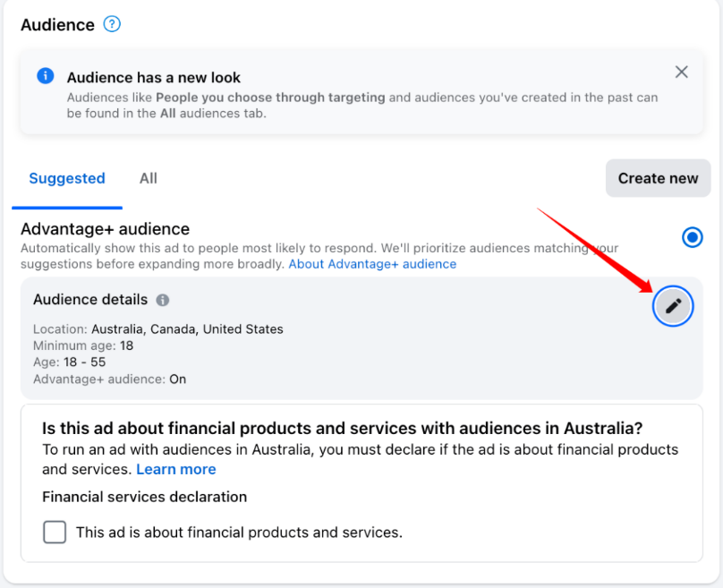
Task: Tick the financial products and services checkbox
Action: pyautogui.click(x=55, y=533)
